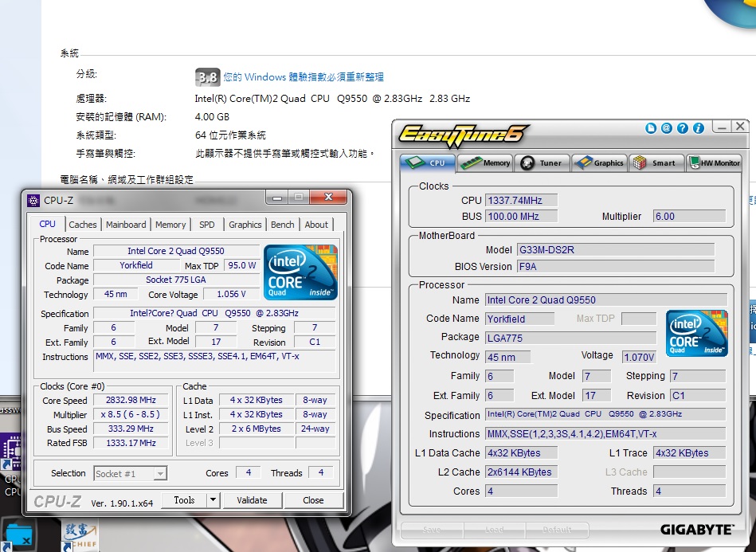This screenshot has width=756, height=552.
Task: Click the Level 2 cache value '2 x 6 MBytes'
Action: point(256,429)
